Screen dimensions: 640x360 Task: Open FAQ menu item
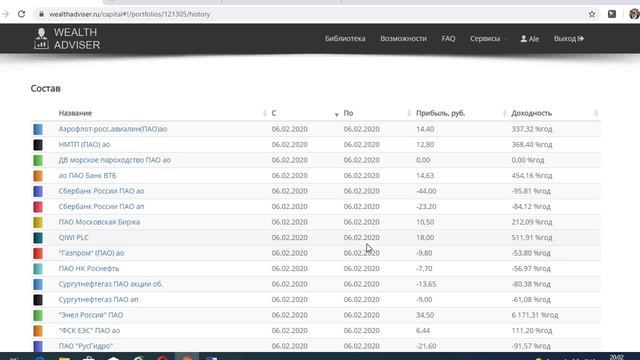point(448,39)
